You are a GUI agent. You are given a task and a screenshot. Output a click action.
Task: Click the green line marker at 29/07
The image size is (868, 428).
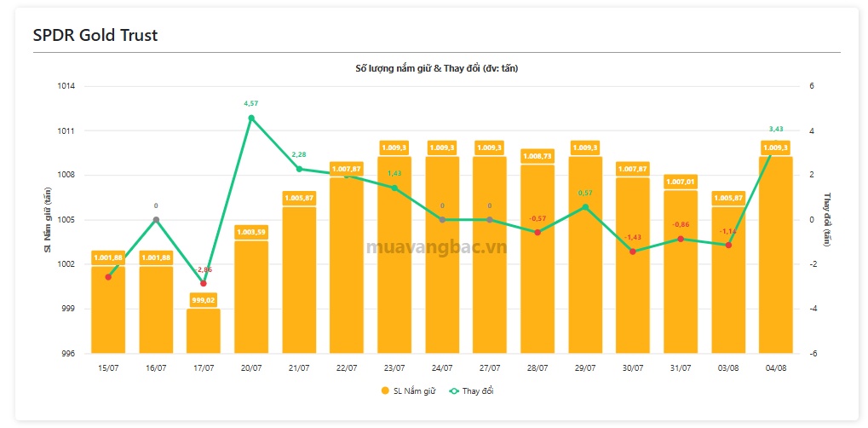[x=585, y=207]
